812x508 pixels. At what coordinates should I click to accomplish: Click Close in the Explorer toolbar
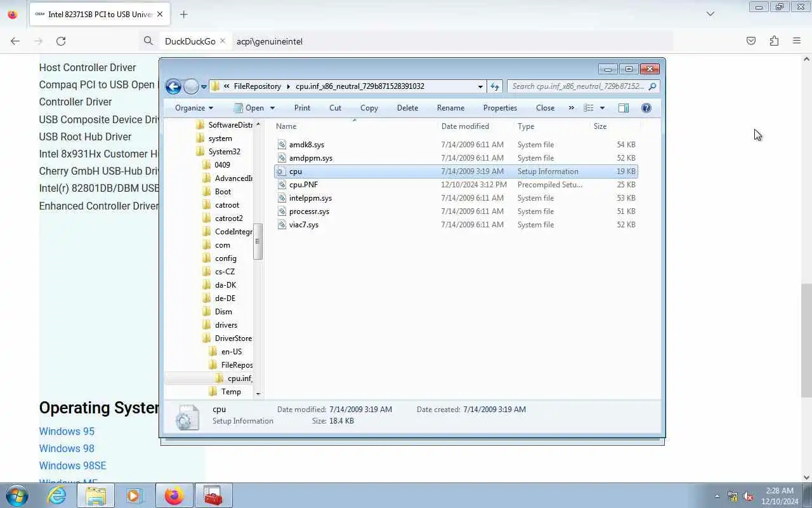click(545, 108)
